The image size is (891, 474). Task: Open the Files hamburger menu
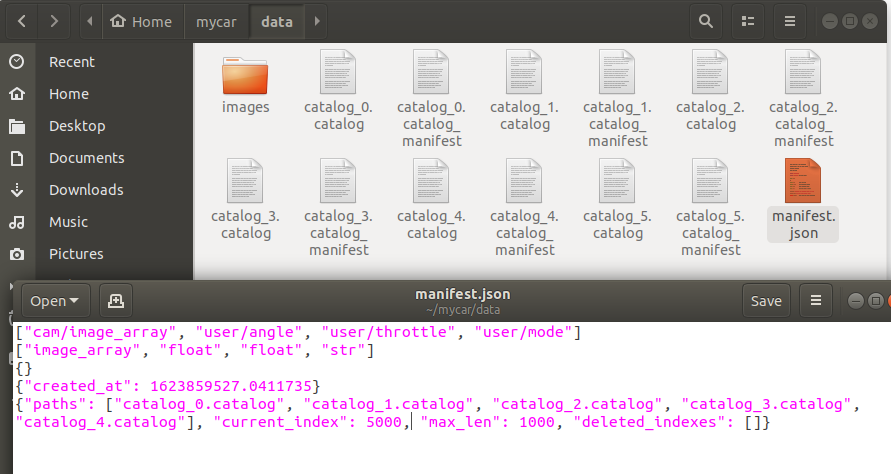[x=790, y=22]
